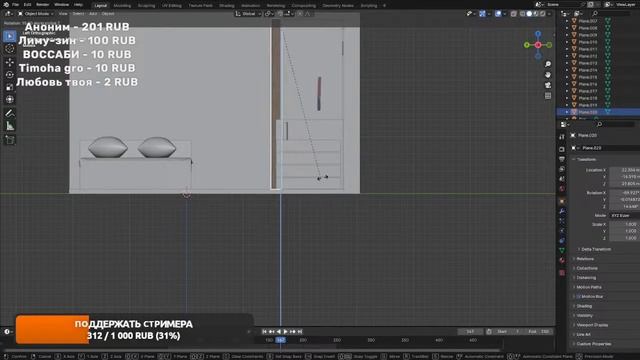Select the Annotate pencil tool

click(10, 113)
